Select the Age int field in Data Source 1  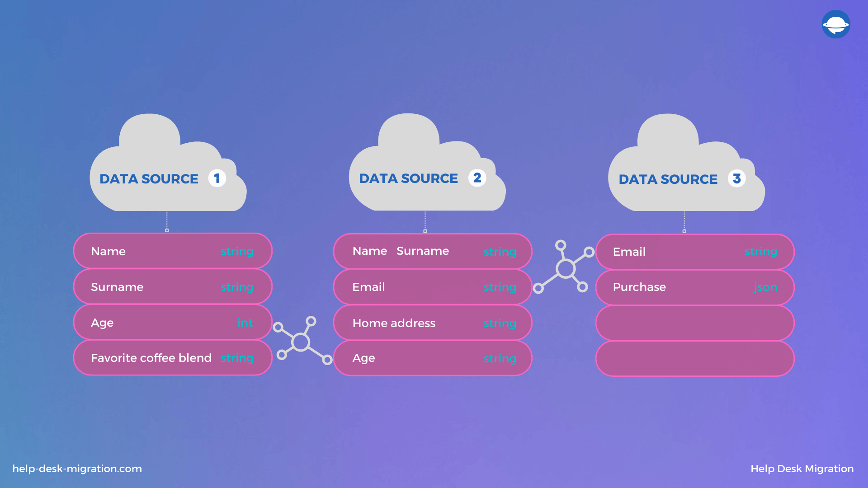pos(172,322)
